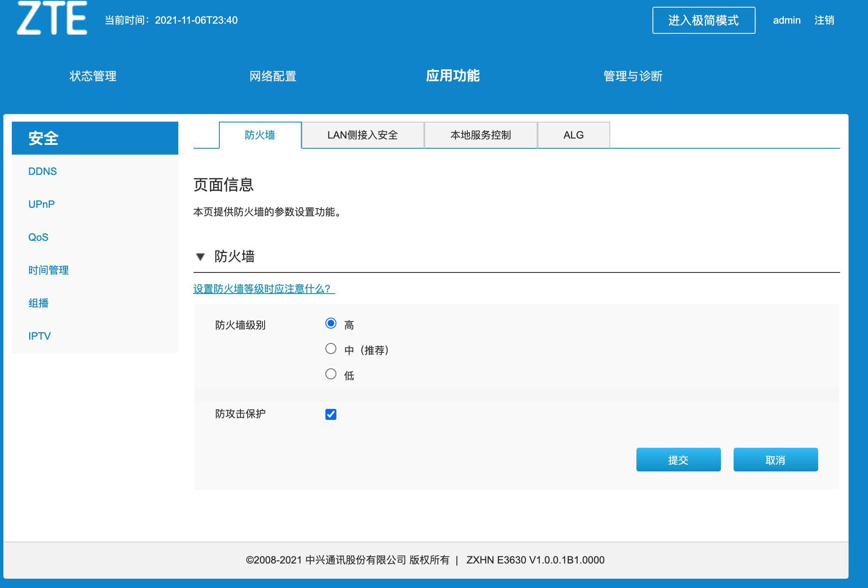Choose the 中（推荐） firewall level

coord(331,348)
